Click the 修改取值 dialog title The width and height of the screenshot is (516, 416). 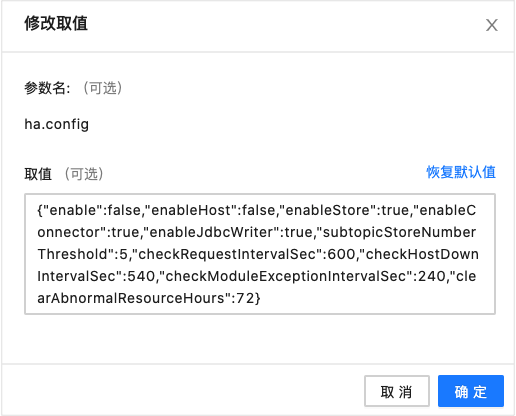pos(56,23)
